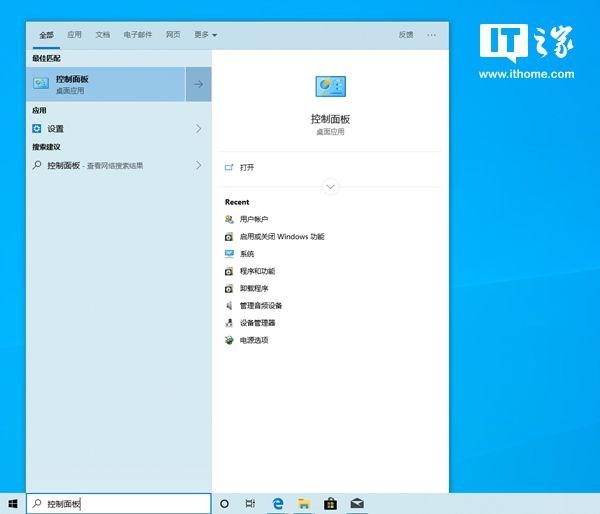Click into the taskbar search box

click(x=119, y=504)
